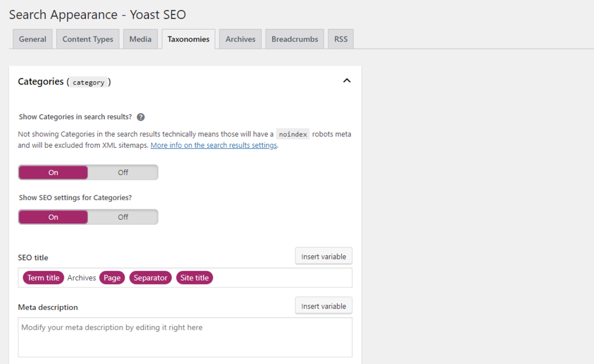Select the Page variable tag
The height and width of the screenshot is (364, 594).
(112, 278)
